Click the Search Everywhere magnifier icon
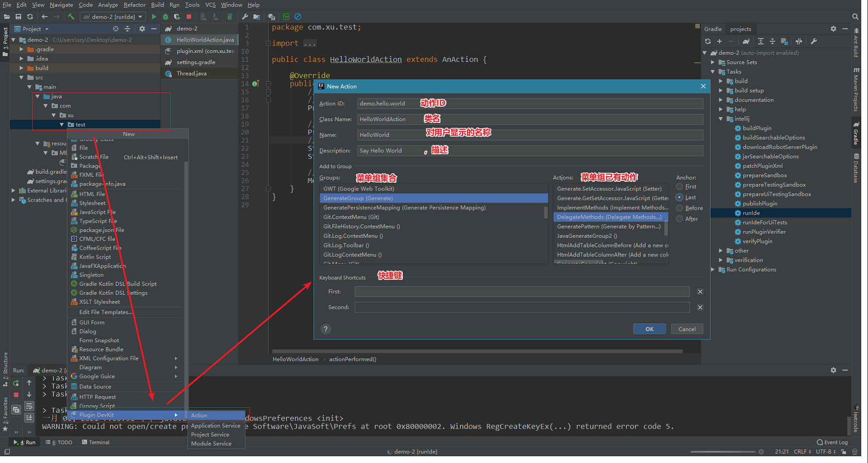The image size is (868, 463). pos(855,17)
